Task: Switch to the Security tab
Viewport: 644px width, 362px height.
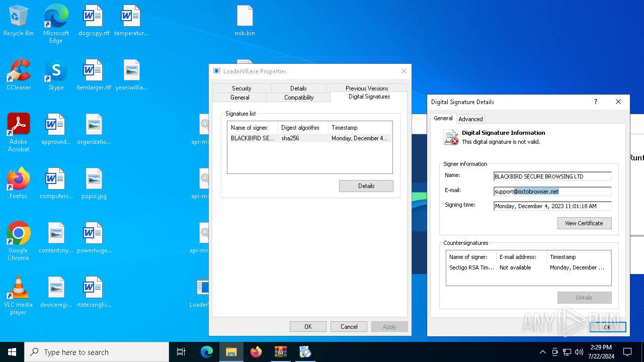Action: [242, 88]
